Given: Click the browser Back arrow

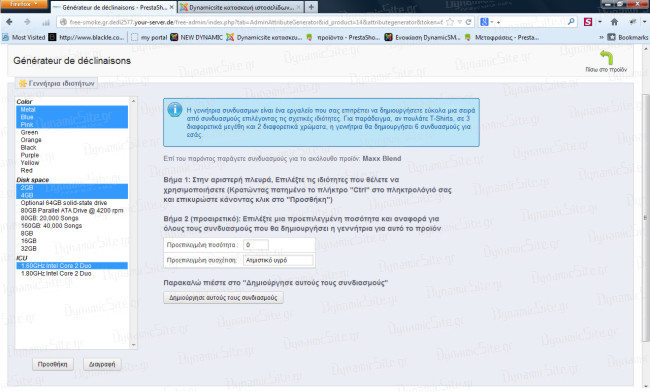Looking at the screenshot, I should 9,22.
